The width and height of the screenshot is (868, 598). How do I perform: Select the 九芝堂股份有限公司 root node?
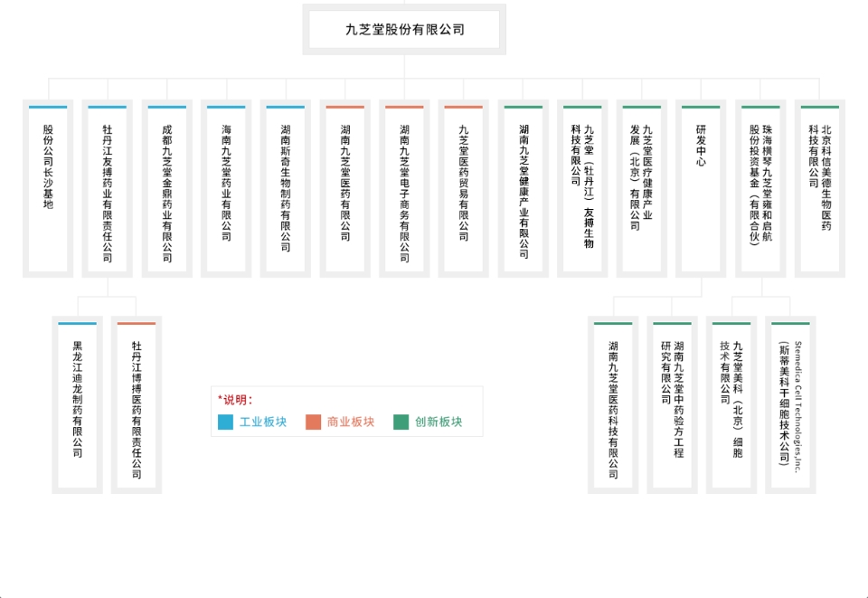coord(405,30)
